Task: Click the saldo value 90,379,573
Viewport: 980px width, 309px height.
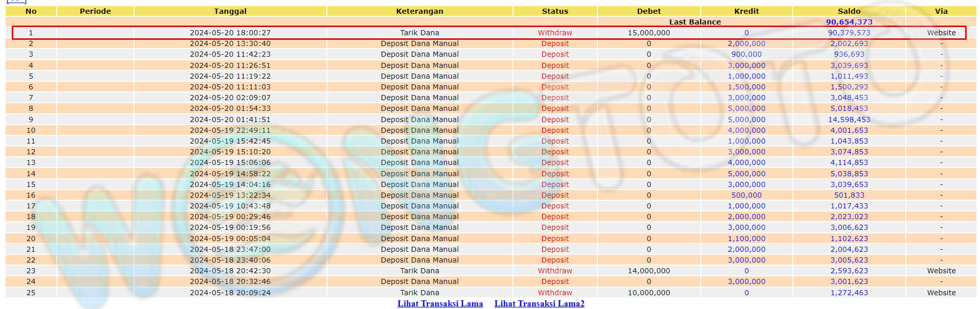Action: (x=849, y=33)
